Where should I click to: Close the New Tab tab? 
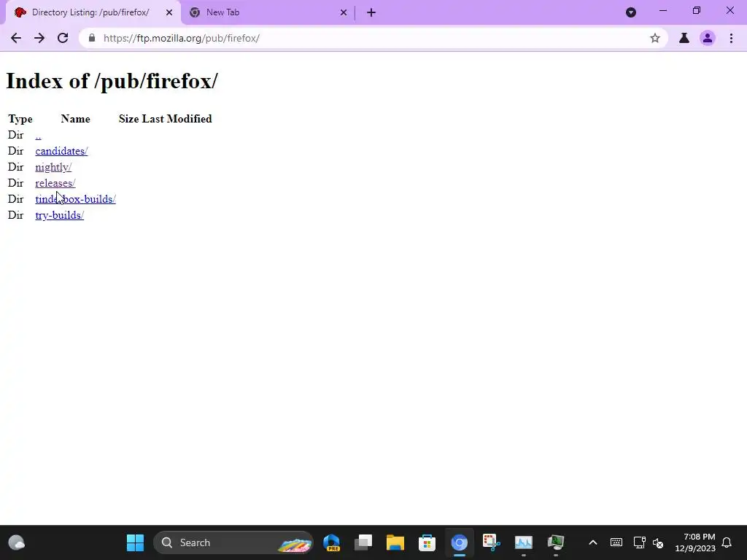pyautogui.click(x=344, y=12)
